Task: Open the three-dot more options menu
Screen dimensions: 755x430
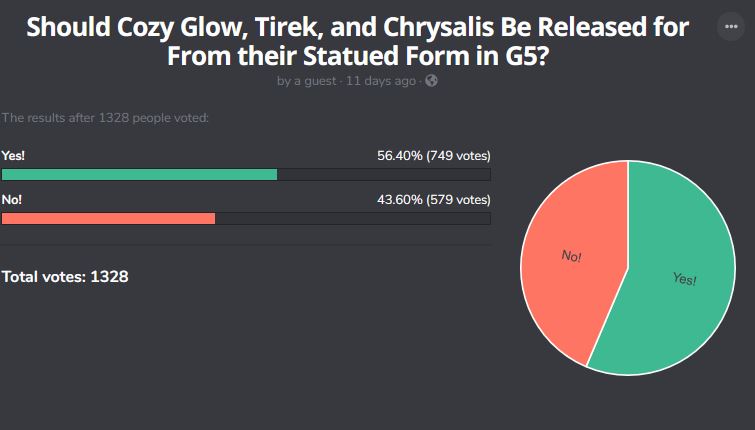Action: tap(731, 29)
